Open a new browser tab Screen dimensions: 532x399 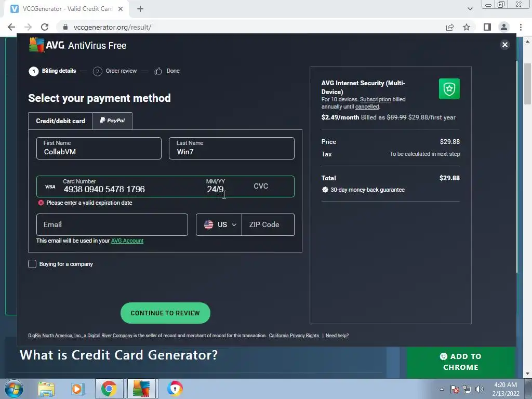click(140, 9)
